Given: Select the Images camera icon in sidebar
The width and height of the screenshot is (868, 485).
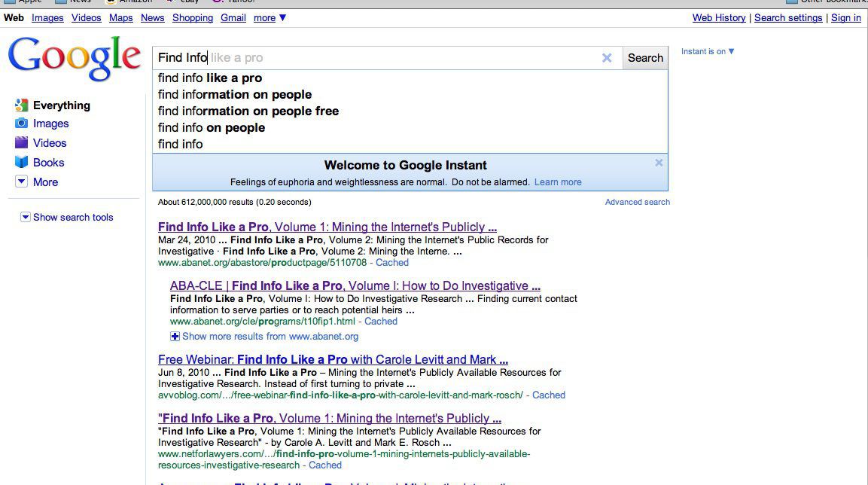Looking at the screenshot, I should (x=22, y=123).
